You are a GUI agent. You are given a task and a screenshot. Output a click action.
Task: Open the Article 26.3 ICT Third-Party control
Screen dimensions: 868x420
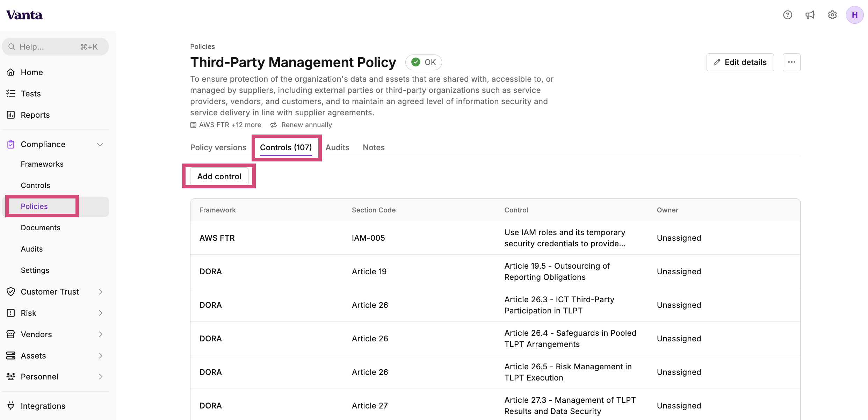(559, 305)
